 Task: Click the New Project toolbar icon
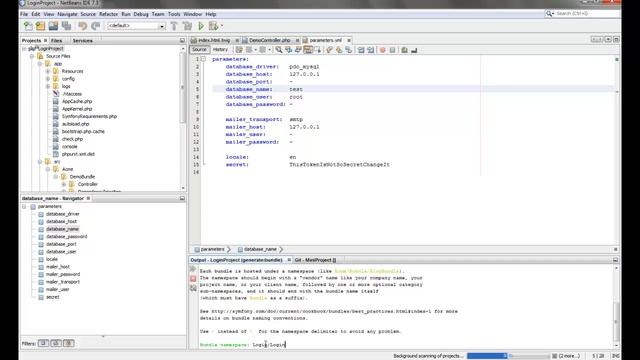(x=40, y=26)
